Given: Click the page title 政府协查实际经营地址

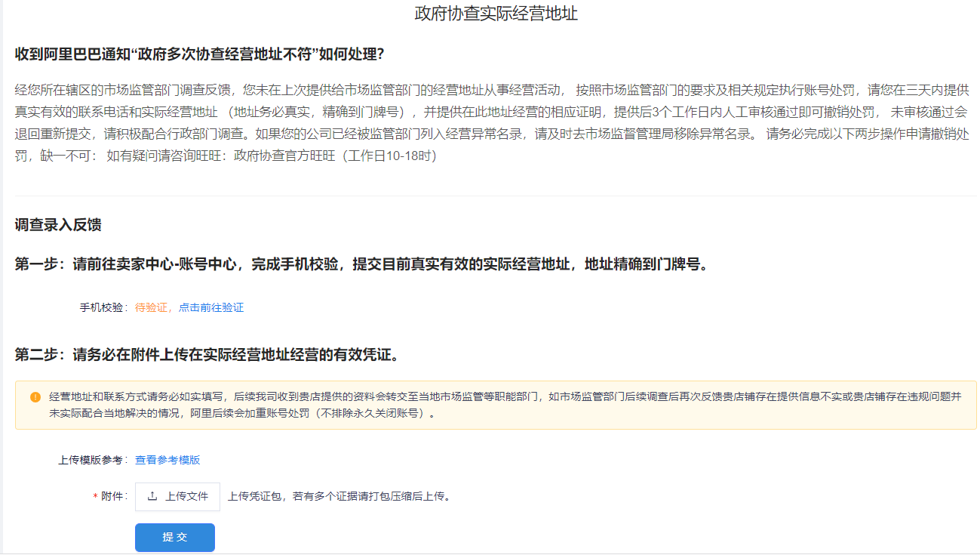Looking at the screenshot, I should pos(496,14).
